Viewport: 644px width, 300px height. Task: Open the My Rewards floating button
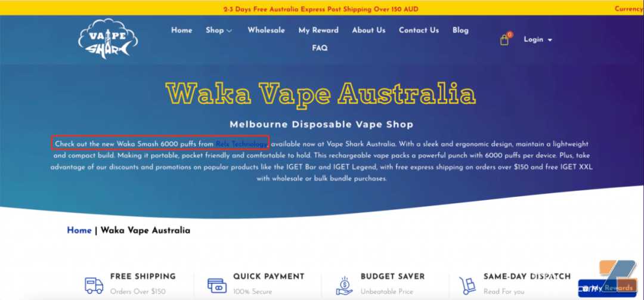click(607, 288)
